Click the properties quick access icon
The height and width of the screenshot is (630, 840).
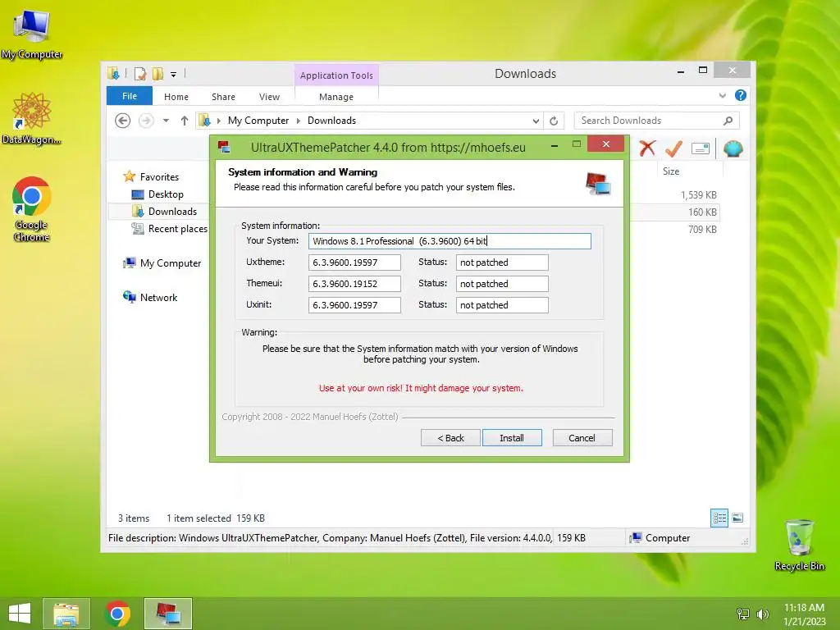point(140,74)
